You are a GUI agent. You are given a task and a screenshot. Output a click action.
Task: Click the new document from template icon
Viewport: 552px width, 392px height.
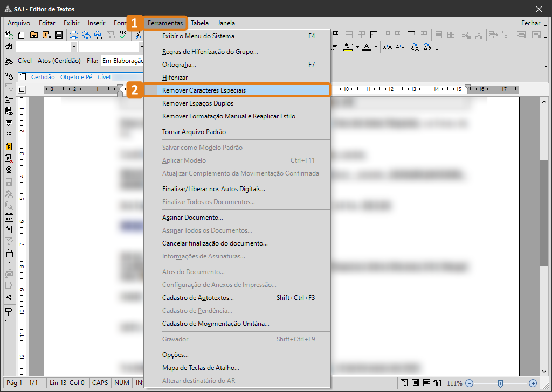pyautogui.click(x=9, y=35)
